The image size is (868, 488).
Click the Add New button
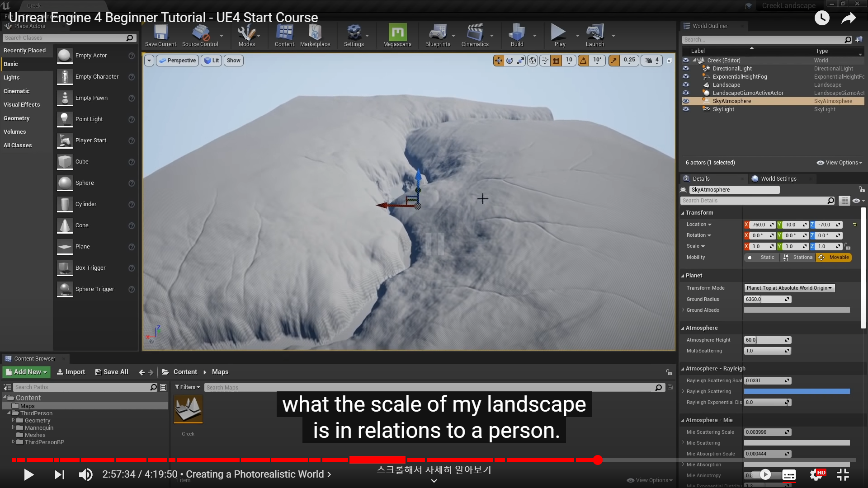(26, 372)
